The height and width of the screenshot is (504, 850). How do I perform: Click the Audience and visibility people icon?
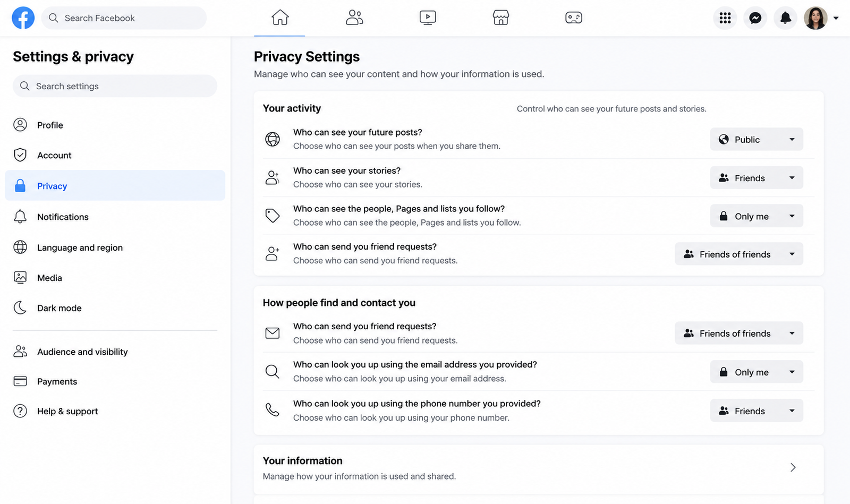[x=20, y=351]
